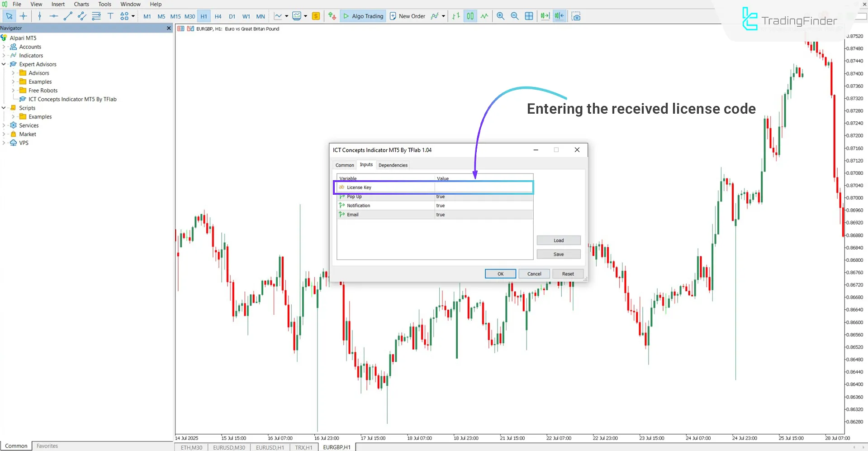This screenshot has width=868, height=451.
Task: Click inside the License Key input field
Action: pos(482,187)
